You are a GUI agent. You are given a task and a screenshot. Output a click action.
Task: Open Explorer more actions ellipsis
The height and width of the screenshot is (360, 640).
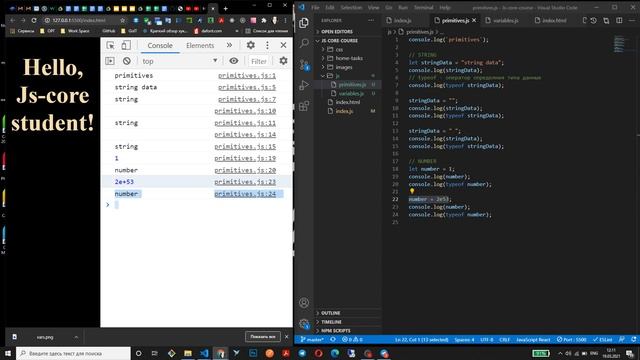(371, 20)
